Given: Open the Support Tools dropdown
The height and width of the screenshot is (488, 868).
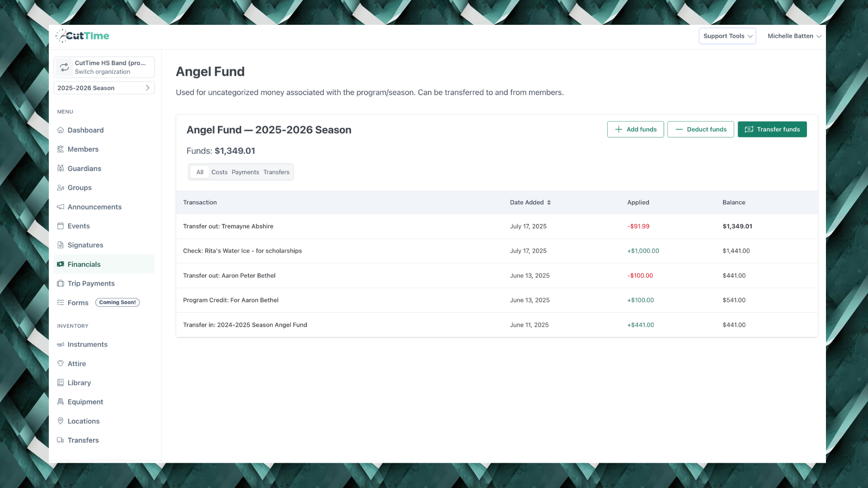Looking at the screenshot, I should (727, 36).
